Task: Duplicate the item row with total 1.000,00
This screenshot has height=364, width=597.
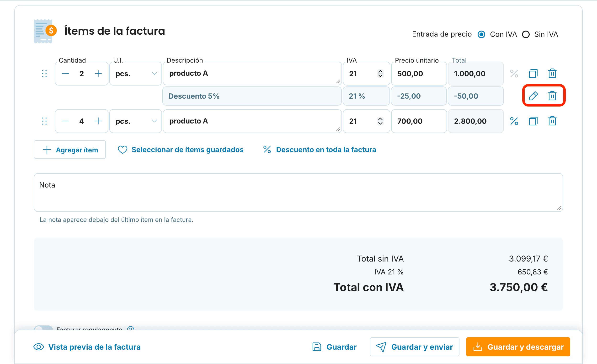Action: pos(533,73)
